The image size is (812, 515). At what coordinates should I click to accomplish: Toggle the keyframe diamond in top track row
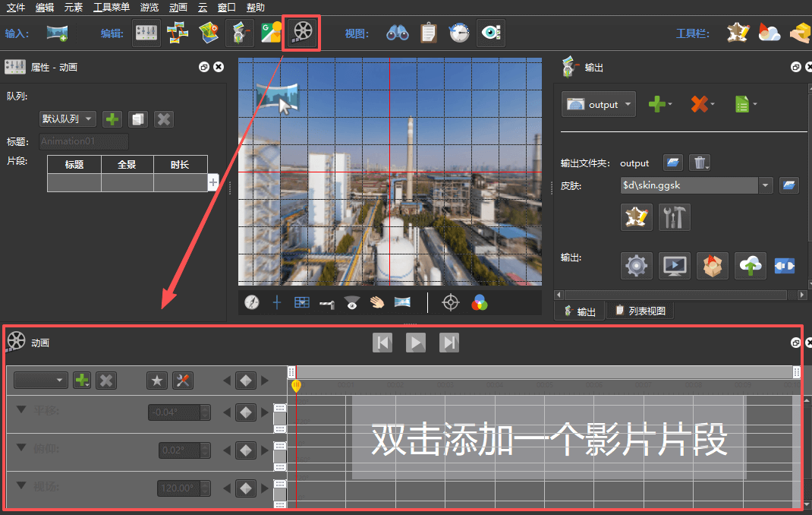[x=245, y=381]
